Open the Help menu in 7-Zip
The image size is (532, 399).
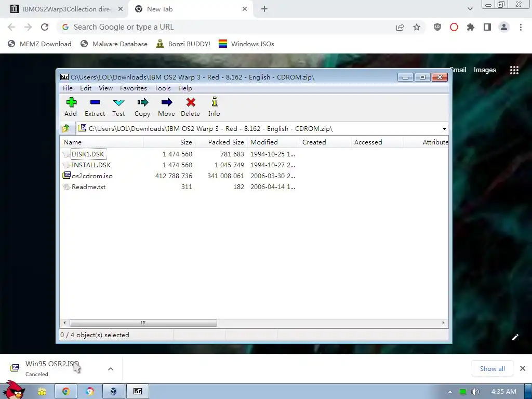[x=185, y=88]
